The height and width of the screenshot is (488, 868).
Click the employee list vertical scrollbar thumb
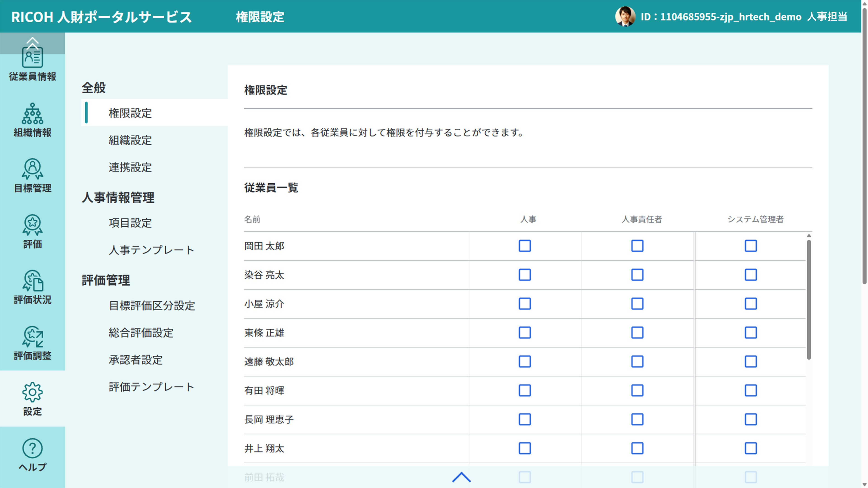click(x=809, y=300)
